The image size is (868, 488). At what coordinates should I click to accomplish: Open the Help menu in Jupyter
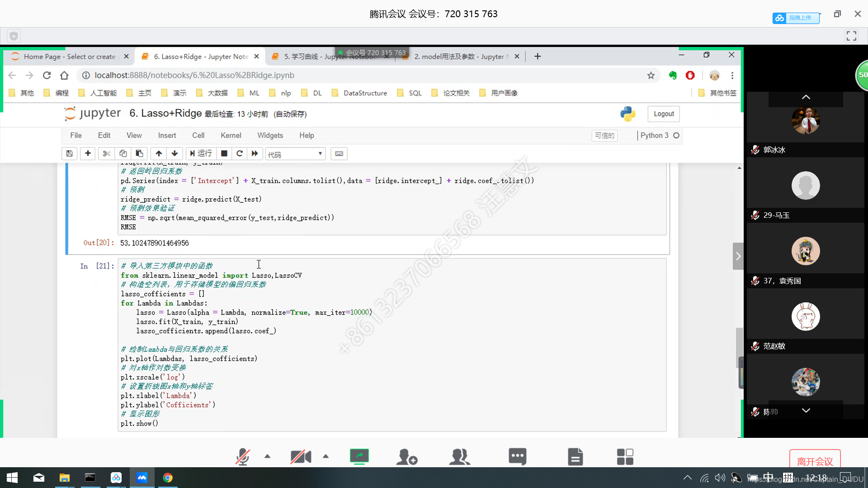[307, 136]
